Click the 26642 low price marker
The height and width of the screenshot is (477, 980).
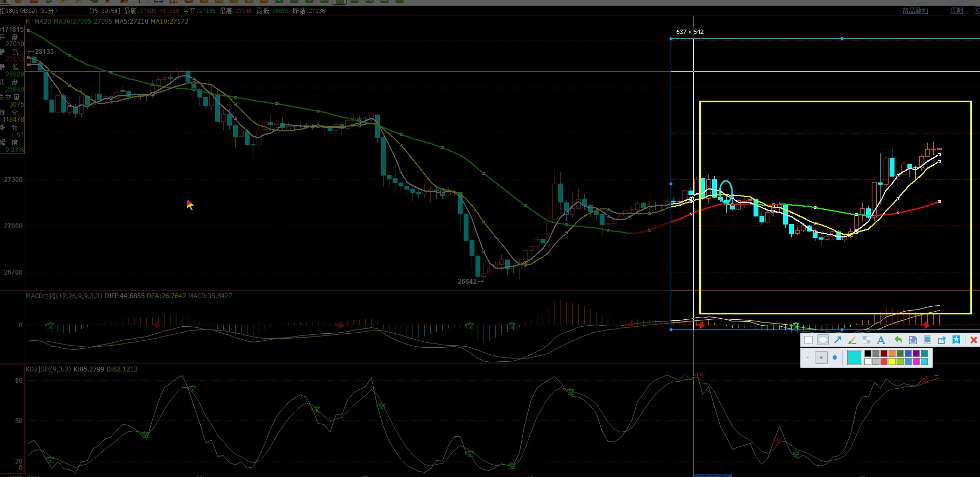[x=467, y=282]
